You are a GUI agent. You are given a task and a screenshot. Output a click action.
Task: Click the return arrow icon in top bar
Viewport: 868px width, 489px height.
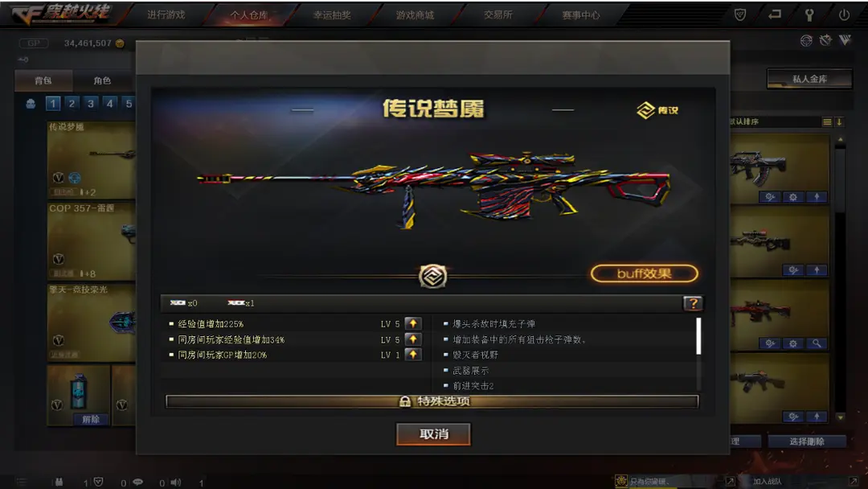tap(775, 14)
